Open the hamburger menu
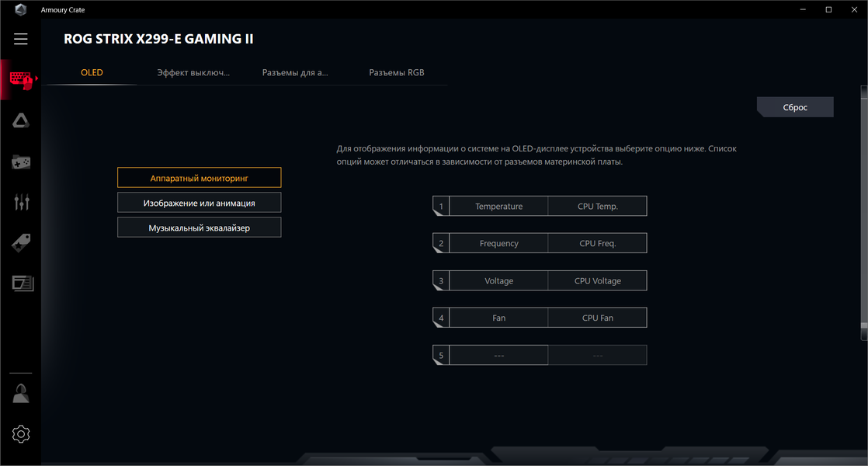 coord(20,39)
